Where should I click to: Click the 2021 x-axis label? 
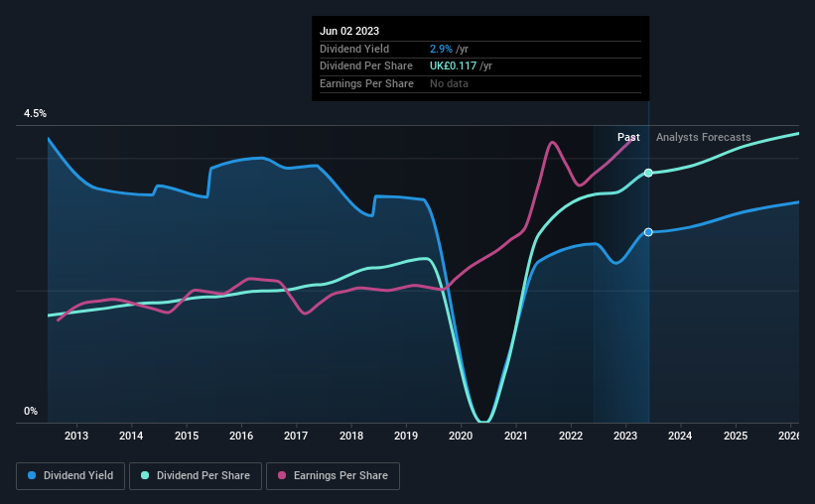(516, 436)
